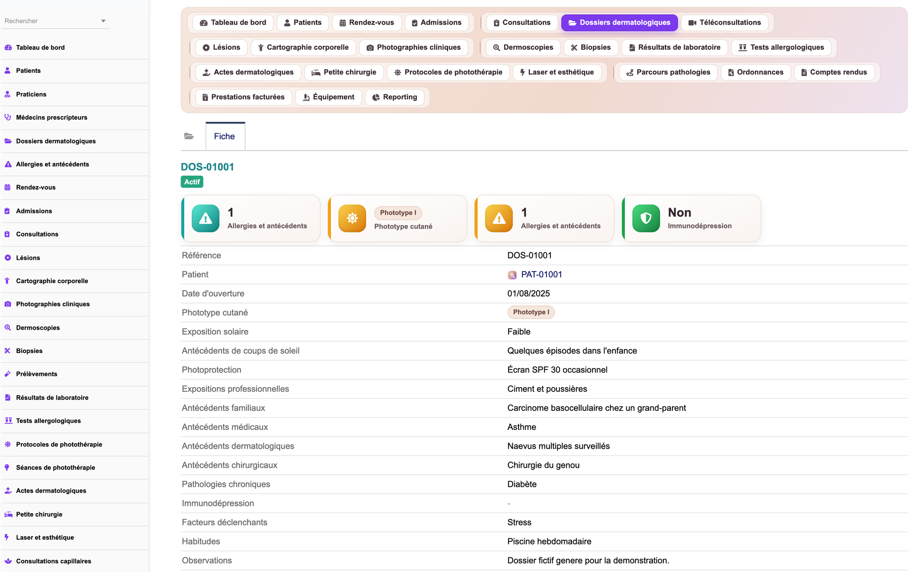924x572 pixels.
Task: Click the patient avatar icon beside PAT-01001
Action: click(x=512, y=275)
